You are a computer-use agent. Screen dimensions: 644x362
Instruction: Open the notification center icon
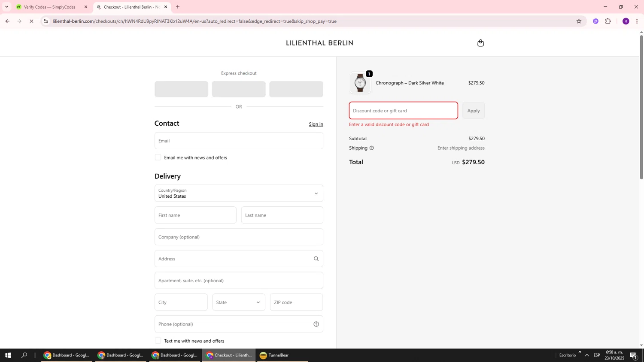(x=633, y=355)
